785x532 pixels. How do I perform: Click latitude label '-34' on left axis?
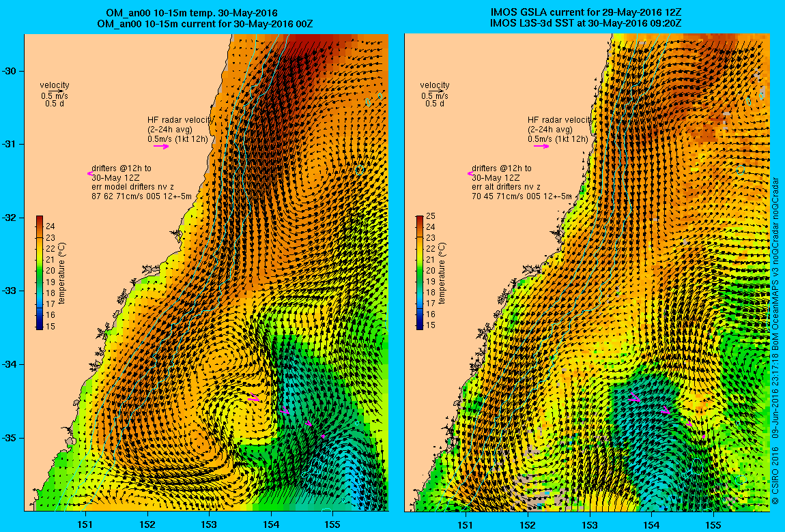click(9, 364)
